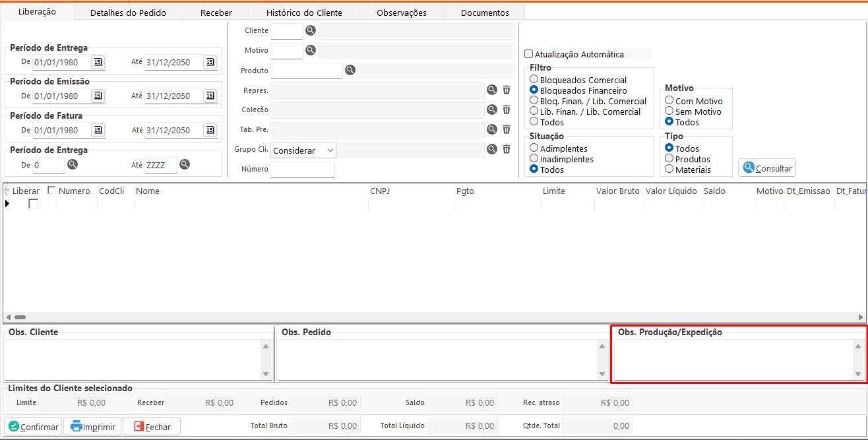
Task: Choose Produtos under Tipo
Action: coord(669,159)
